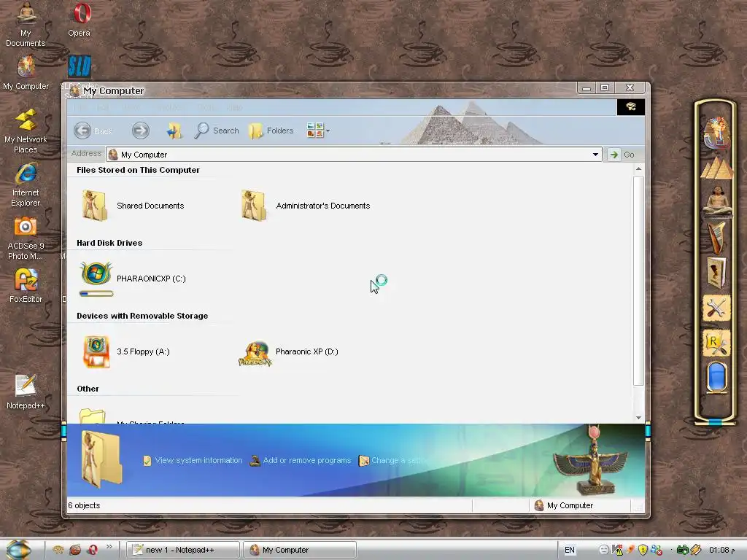
Task: Open the Views dropdown in toolbar
Action: click(x=318, y=130)
